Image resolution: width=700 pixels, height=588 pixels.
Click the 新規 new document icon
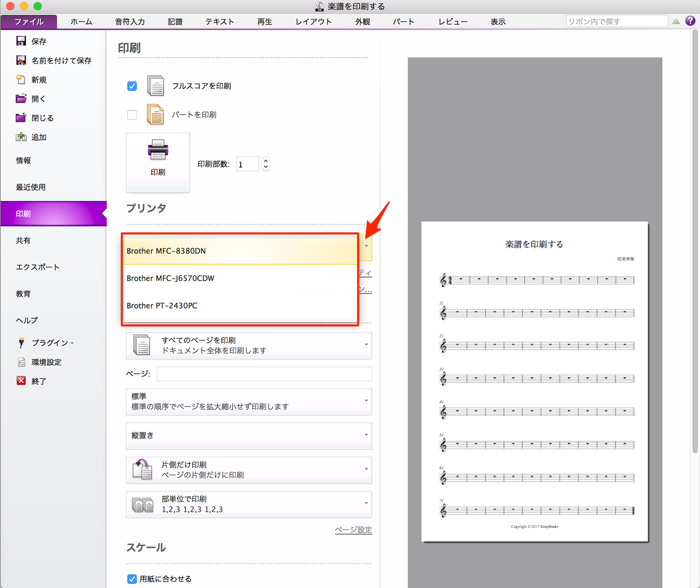point(21,79)
